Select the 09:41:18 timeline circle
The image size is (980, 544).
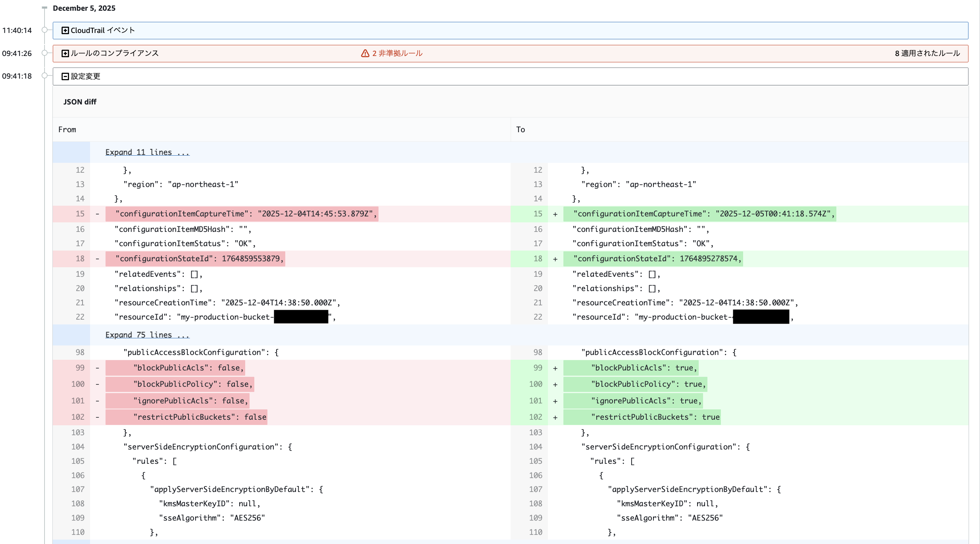pyautogui.click(x=45, y=75)
